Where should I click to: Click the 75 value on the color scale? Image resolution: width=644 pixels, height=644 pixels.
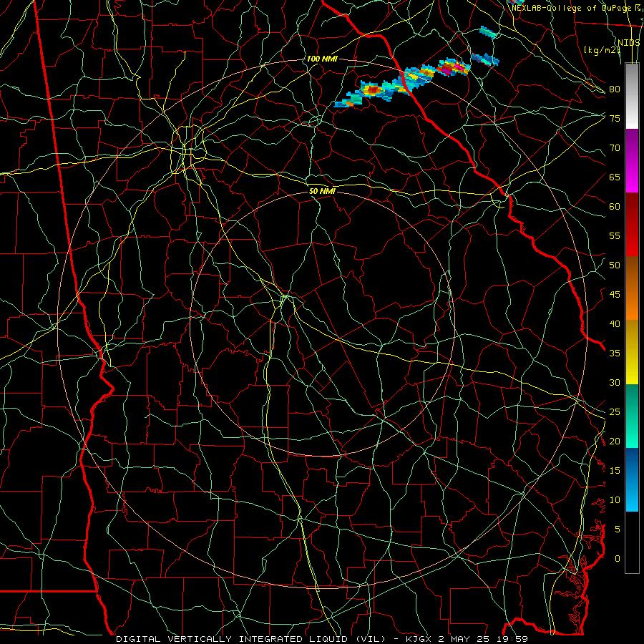[x=615, y=118]
